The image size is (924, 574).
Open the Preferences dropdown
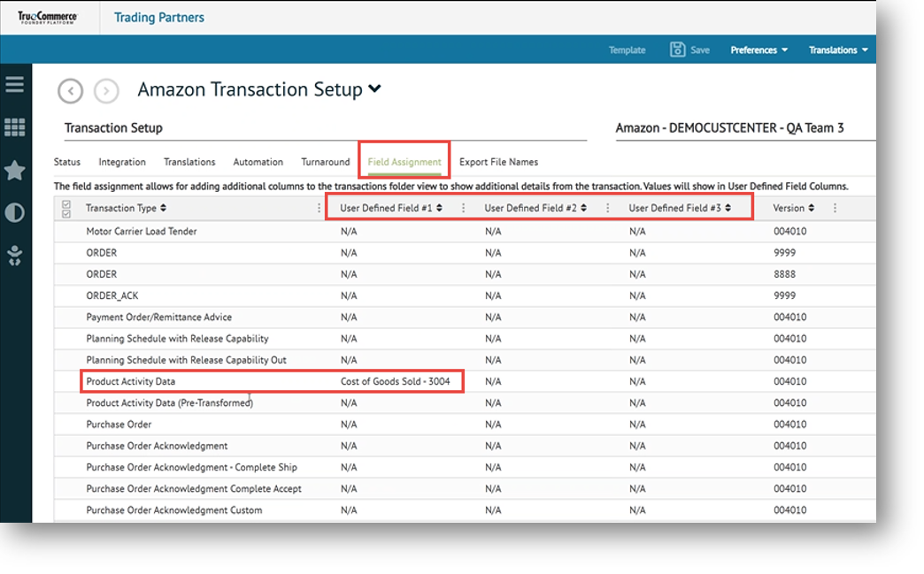tap(759, 50)
